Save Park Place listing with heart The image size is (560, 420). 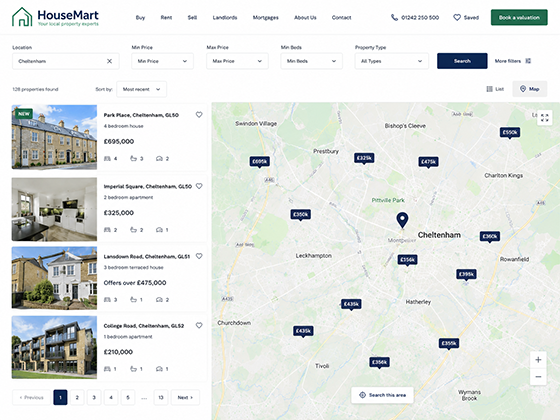click(x=199, y=115)
